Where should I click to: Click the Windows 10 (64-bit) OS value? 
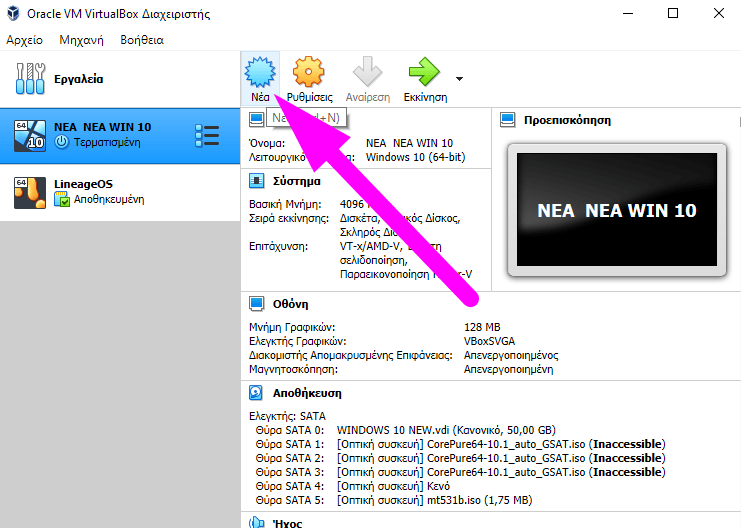pos(415,157)
